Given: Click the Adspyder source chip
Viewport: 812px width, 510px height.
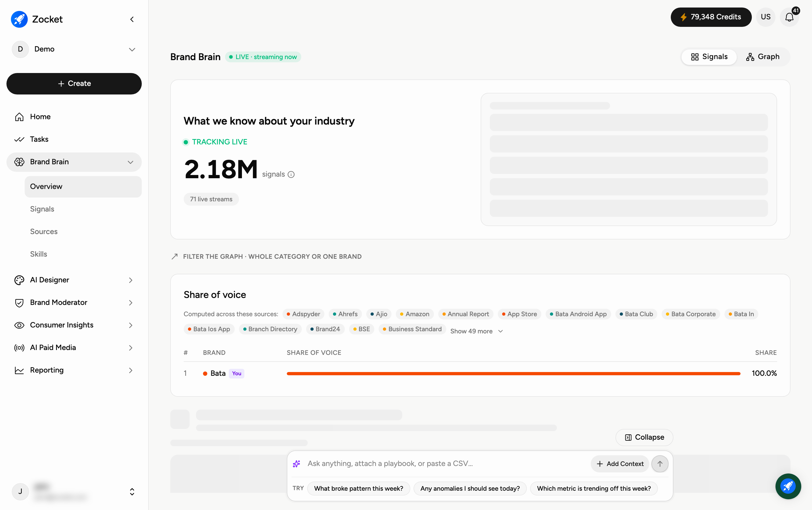Looking at the screenshot, I should click(303, 314).
